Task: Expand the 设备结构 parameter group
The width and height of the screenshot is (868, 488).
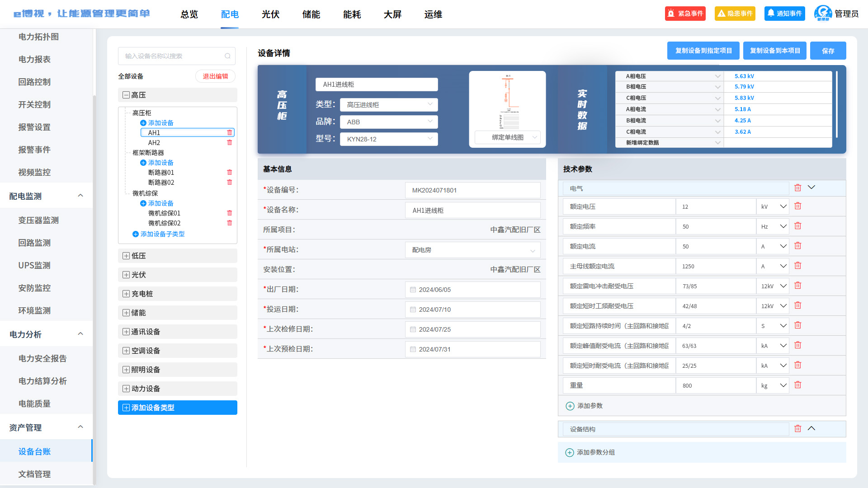Action: 811,428
